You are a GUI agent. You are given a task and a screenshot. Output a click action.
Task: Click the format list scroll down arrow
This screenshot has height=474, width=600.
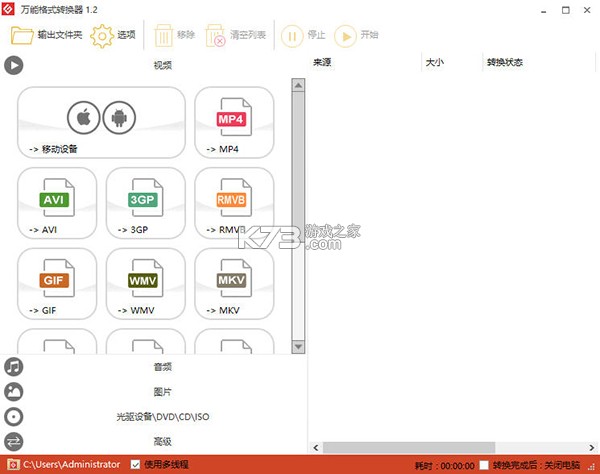click(298, 347)
